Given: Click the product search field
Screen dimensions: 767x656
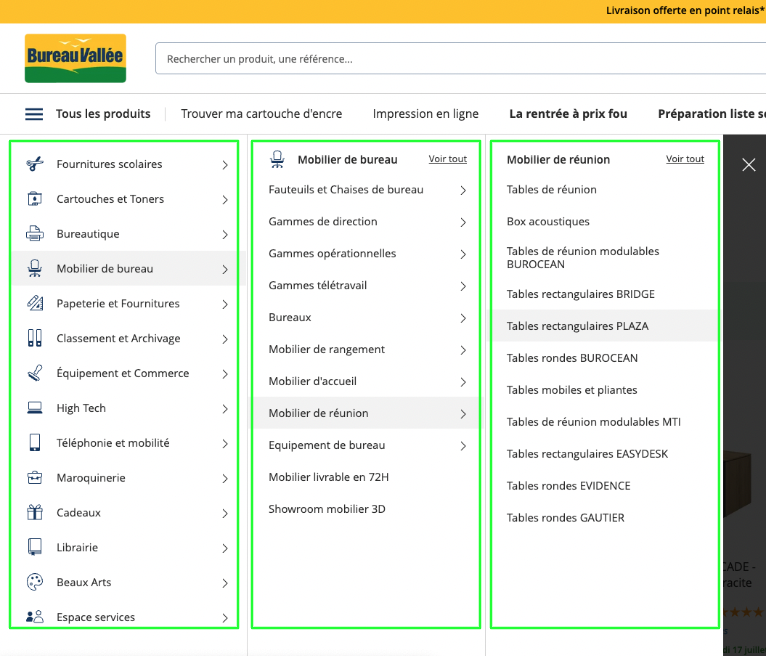Looking at the screenshot, I should point(460,59).
